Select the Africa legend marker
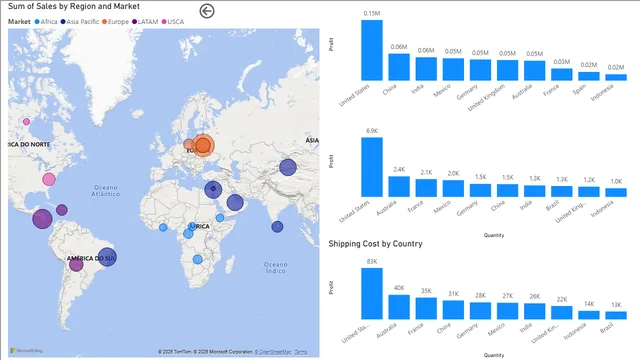Screen dimensions: 640x360 pos(37,22)
